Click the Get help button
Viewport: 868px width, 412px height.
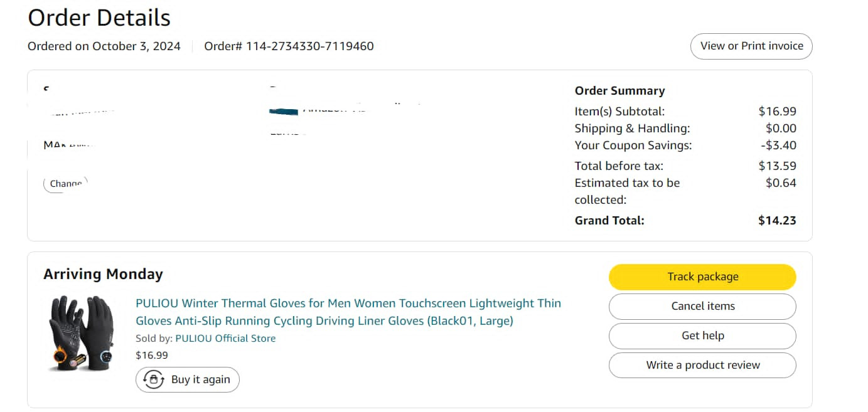702,336
